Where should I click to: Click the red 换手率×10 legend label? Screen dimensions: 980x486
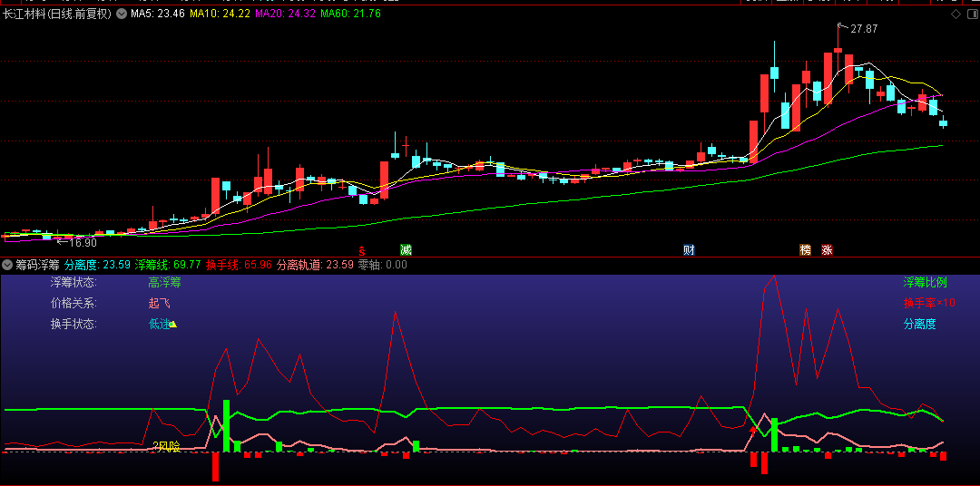pos(928,303)
